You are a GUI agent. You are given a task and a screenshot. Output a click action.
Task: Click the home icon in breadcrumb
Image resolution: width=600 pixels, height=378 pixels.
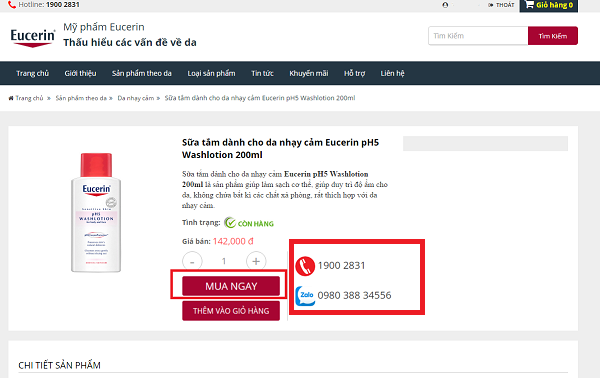(x=11, y=98)
